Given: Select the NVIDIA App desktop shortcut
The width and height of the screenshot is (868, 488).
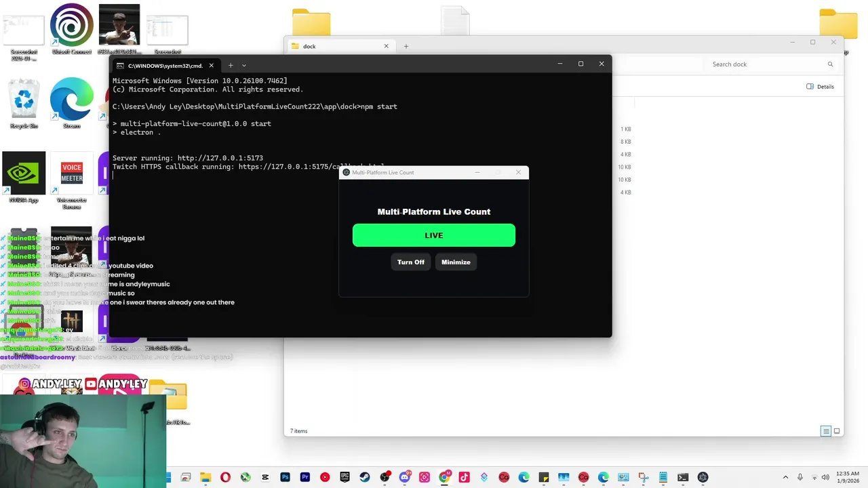Looking at the screenshot, I should pos(24,178).
